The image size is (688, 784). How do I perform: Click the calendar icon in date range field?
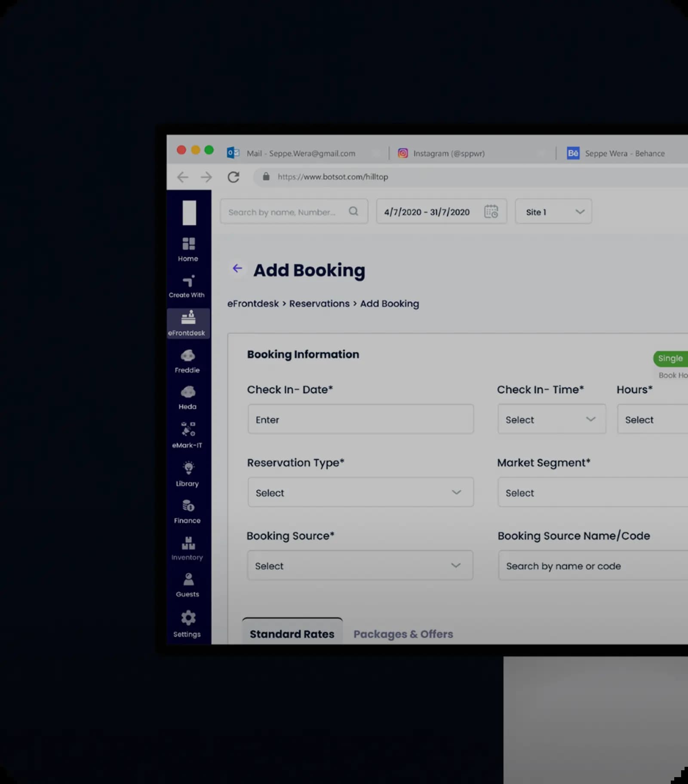[x=491, y=212]
